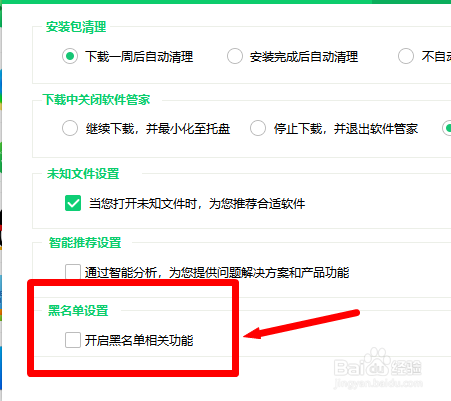Image resolution: width=451 pixels, height=401 pixels.
Task: Click the 通过智能分析，为您提供问题解决方案 label
Action: (217, 272)
